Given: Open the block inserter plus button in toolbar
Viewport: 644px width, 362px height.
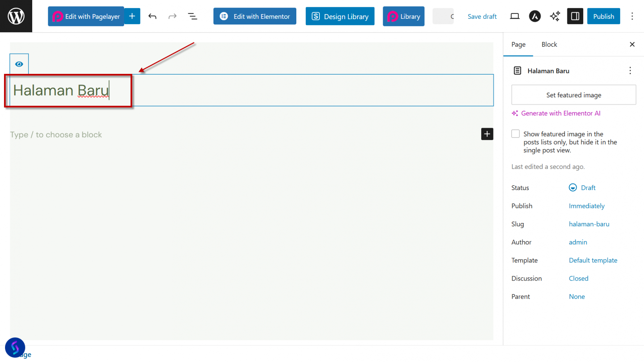Looking at the screenshot, I should click(132, 16).
